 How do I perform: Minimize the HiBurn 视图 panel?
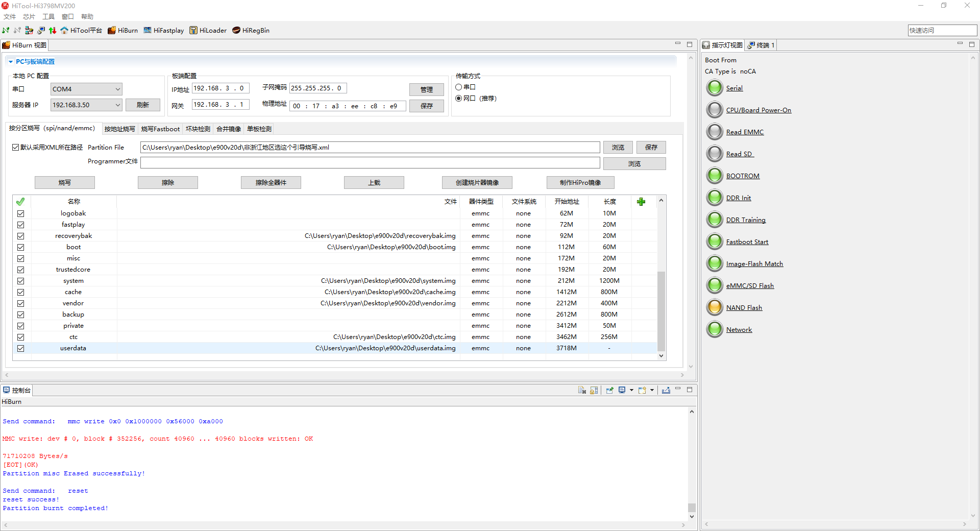point(678,44)
